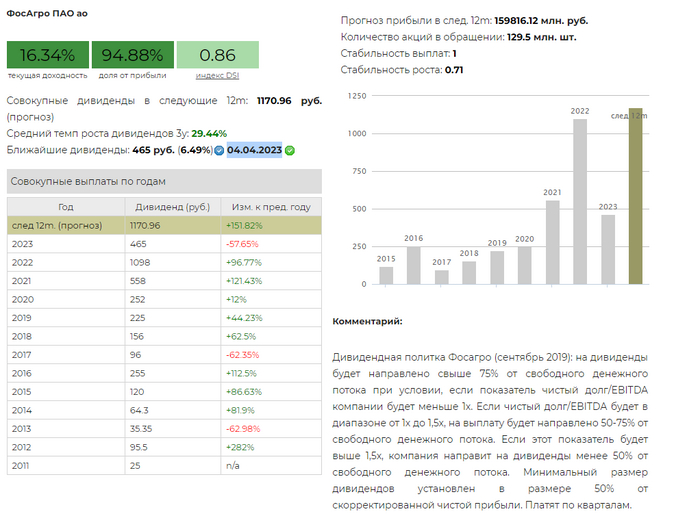
Task: Click the +96.77% change value
Action: point(244,262)
